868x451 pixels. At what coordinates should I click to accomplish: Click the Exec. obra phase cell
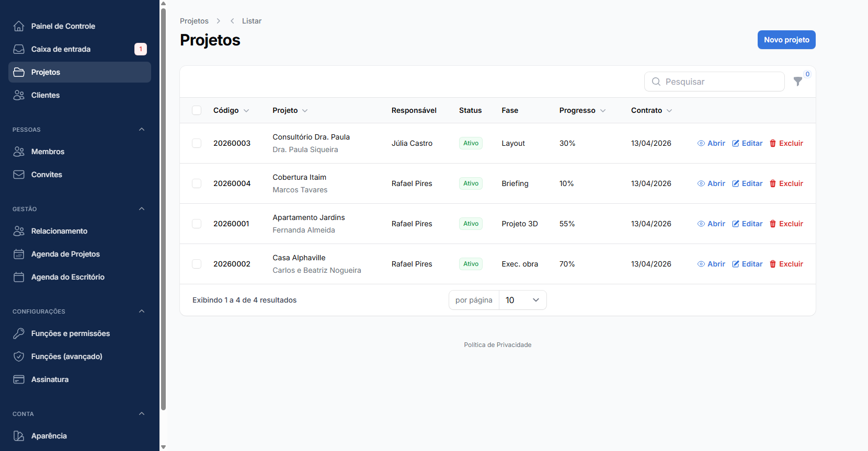coord(520,264)
